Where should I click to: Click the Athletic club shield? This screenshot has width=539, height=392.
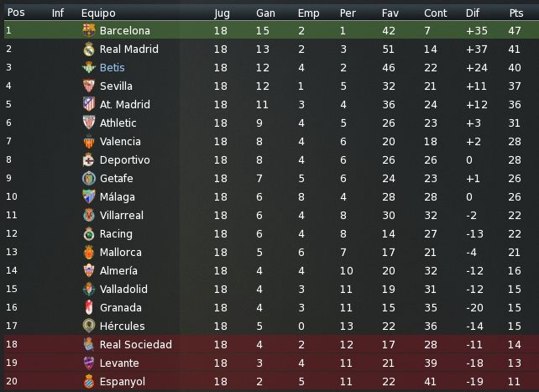tap(89, 123)
